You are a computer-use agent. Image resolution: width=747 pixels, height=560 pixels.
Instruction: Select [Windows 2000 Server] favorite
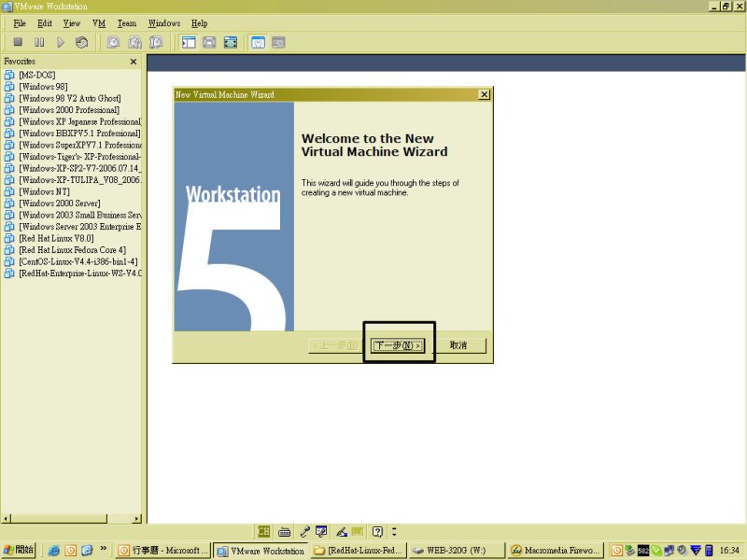pos(60,203)
